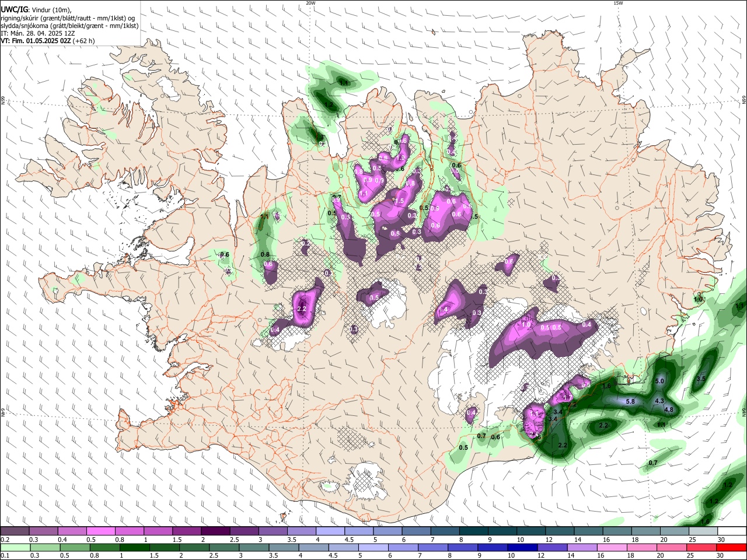Click the '0.2' label in snow legend
747x560 pixels.
point(5,540)
